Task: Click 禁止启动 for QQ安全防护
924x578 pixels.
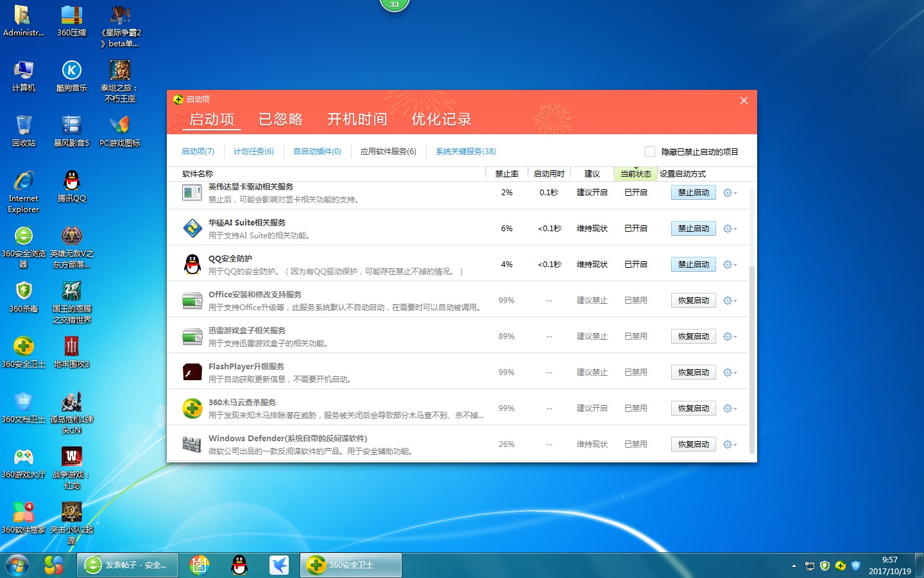Action: coord(694,265)
